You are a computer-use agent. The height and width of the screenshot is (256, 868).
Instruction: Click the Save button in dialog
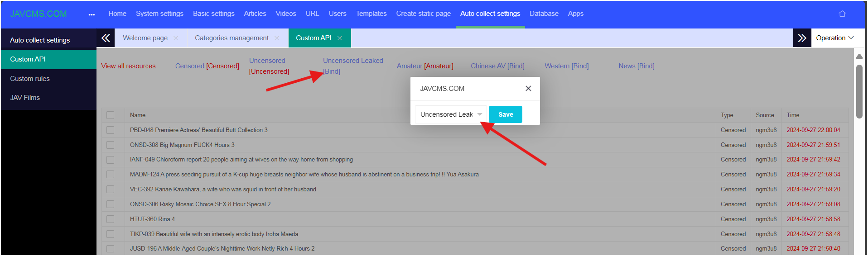(506, 114)
